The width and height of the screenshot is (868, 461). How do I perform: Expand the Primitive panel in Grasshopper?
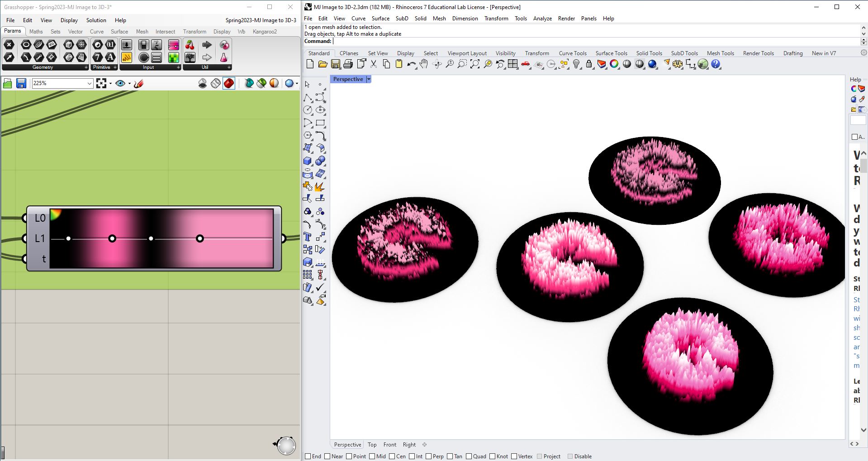[115, 67]
